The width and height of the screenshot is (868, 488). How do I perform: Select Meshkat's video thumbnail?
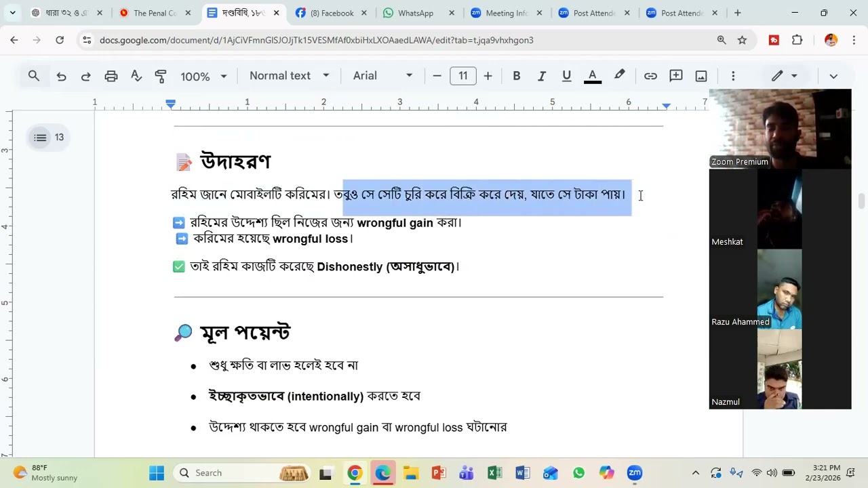(x=780, y=209)
